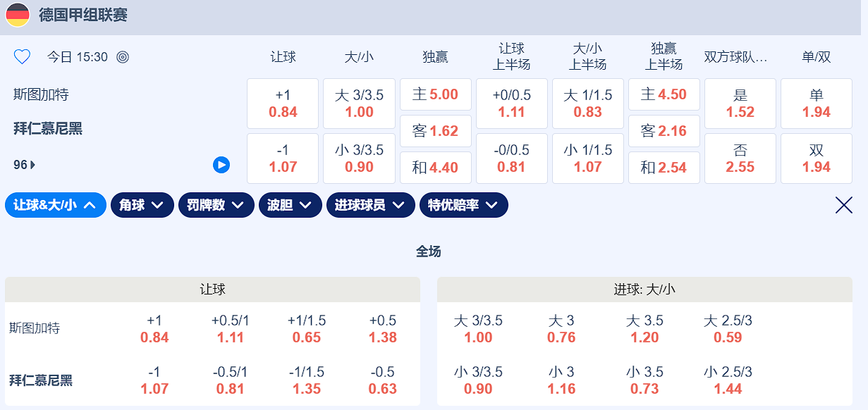Play the live stream video button
Viewport: 868px width, 410px height.
(x=221, y=165)
